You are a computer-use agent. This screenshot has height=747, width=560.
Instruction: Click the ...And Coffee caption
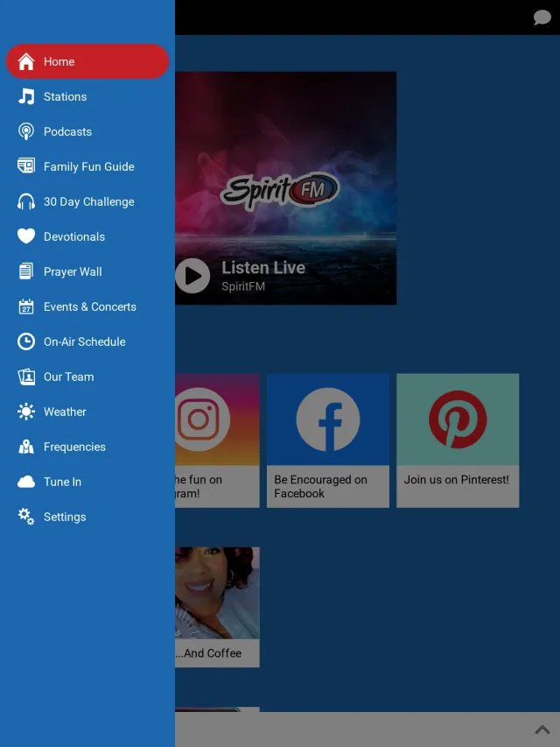click(x=208, y=652)
